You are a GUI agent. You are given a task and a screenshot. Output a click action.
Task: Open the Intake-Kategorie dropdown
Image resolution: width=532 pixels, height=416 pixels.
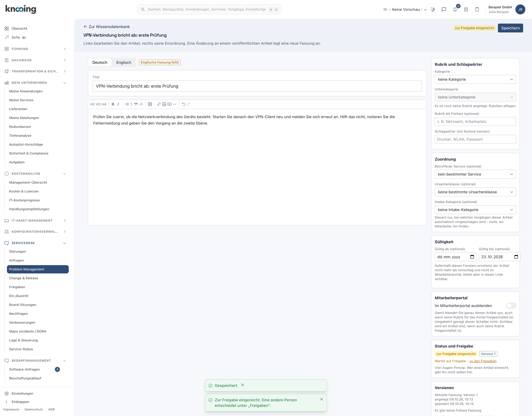[475, 210]
